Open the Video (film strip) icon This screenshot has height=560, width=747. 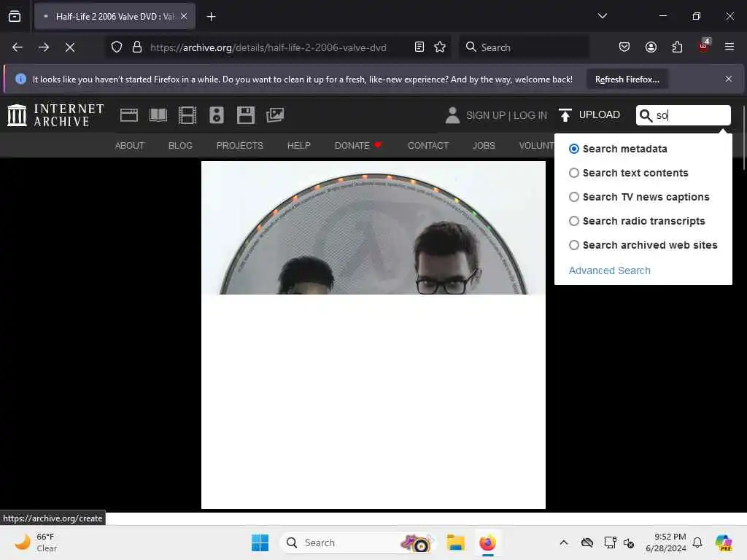coord(187,115)
